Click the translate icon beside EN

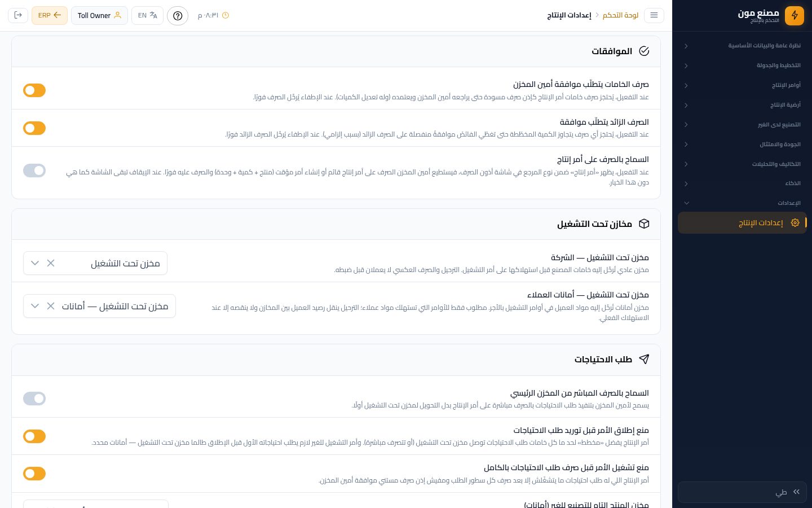pos(153,15)
